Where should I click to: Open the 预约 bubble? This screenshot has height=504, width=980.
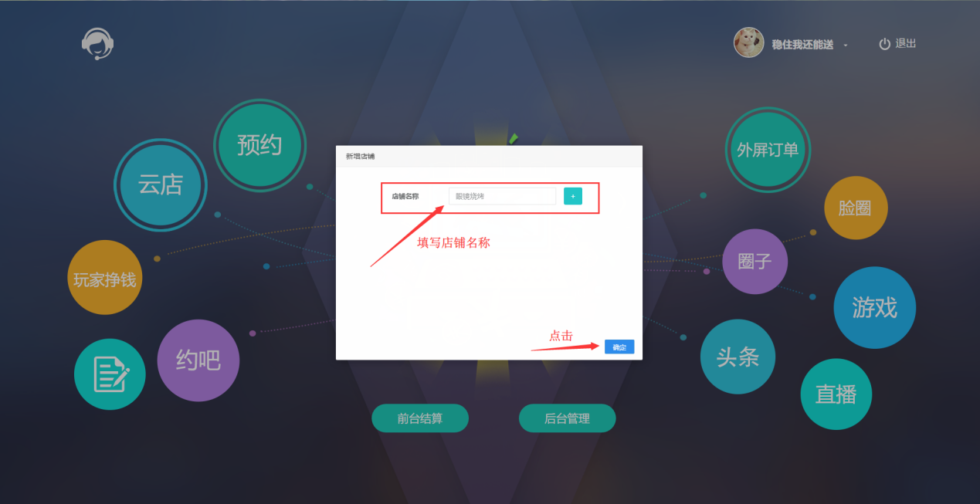(259, 145)
